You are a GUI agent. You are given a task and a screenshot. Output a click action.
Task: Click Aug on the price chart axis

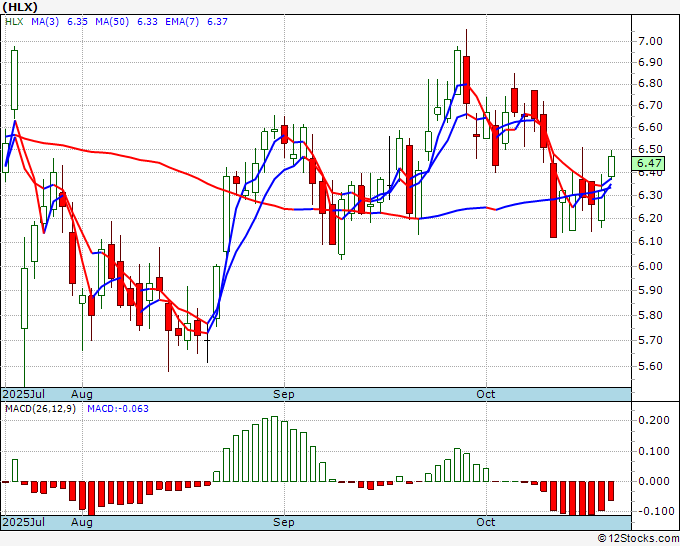pos(82,394)
